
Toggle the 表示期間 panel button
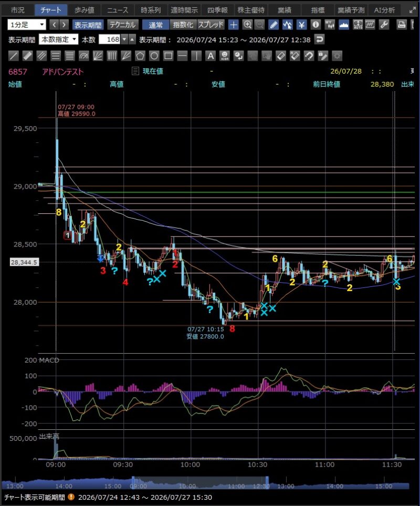pos(88,25)
